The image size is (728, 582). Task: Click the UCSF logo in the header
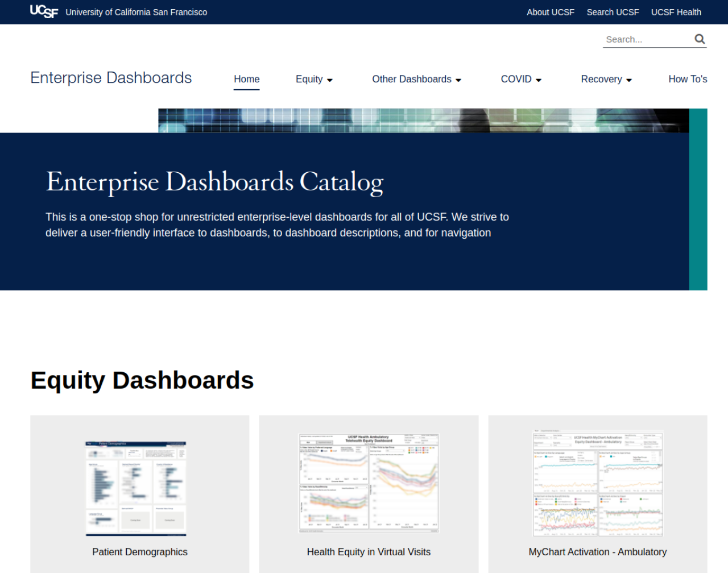point(44,11)
